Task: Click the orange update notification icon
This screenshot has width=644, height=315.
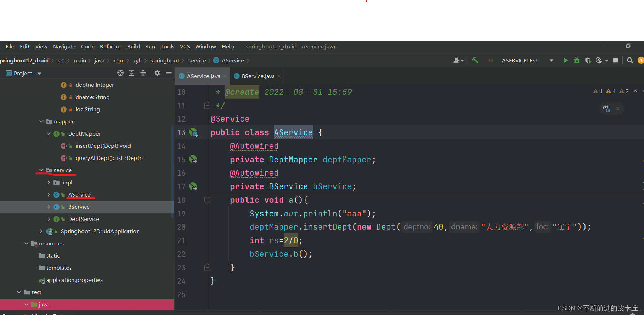Action: click(641, 60)
